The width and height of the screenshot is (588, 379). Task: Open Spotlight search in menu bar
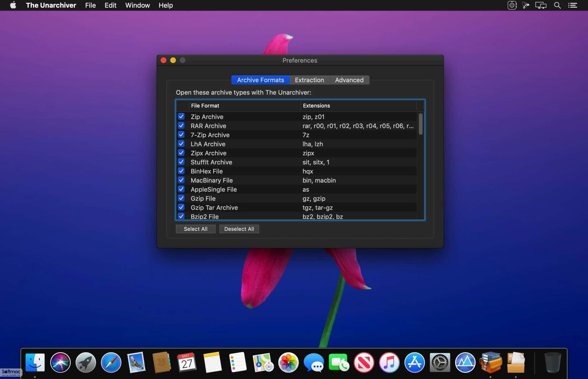click(x=557, y=5)
